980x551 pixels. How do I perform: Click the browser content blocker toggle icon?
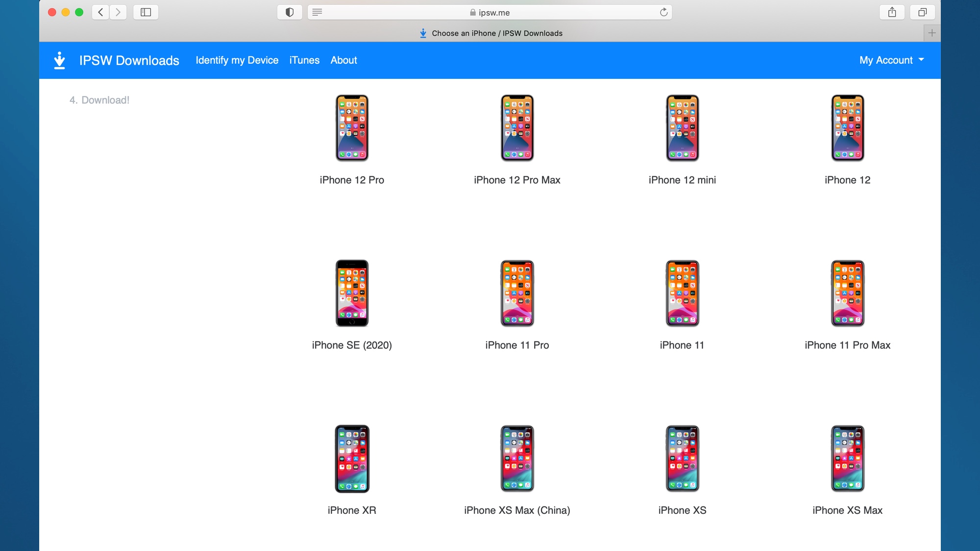291,12
